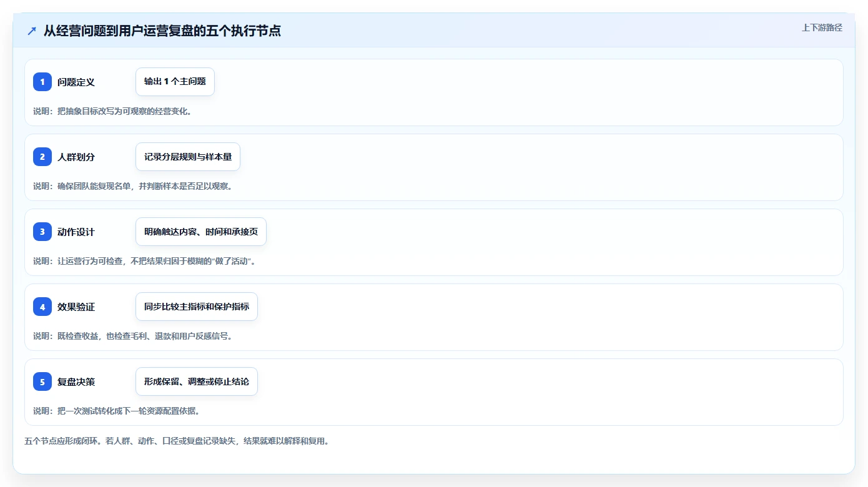Click the note 把一次测试转化成下一轮资源配置依据
The image size is (868, 487).
[x=116, y=411]
